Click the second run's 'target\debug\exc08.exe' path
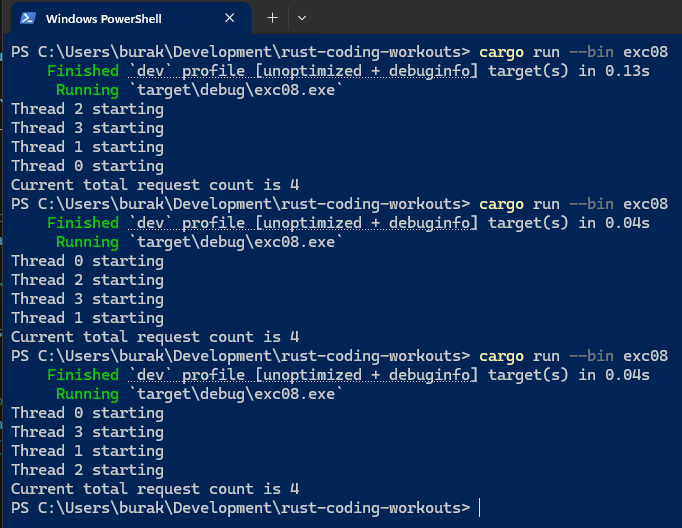The image size is (682, 528). pos(236,242)
